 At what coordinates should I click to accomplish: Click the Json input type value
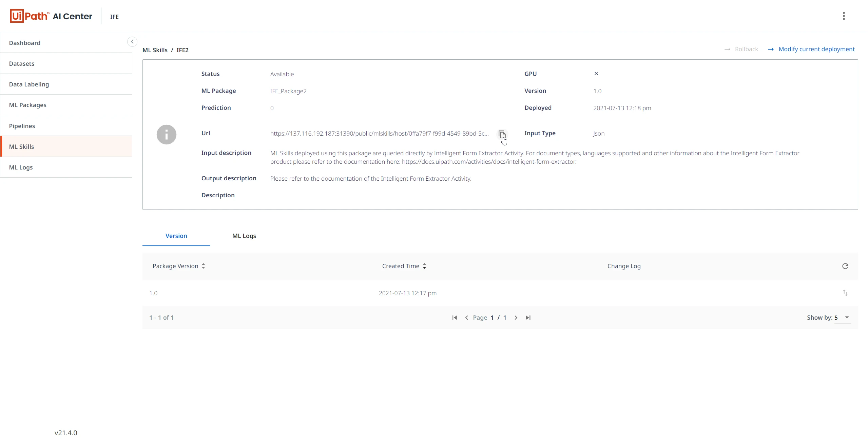pyautogui.click(x=599, y=134)
